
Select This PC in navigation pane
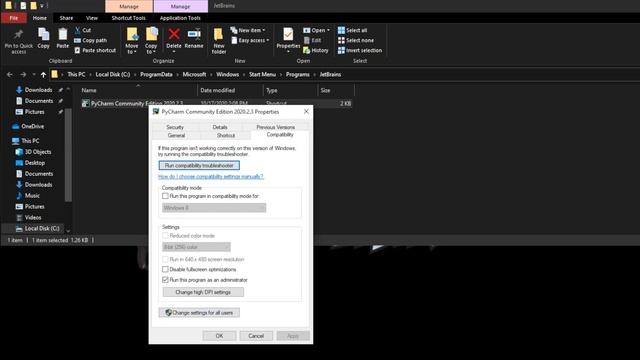click(x=26, y=141)
